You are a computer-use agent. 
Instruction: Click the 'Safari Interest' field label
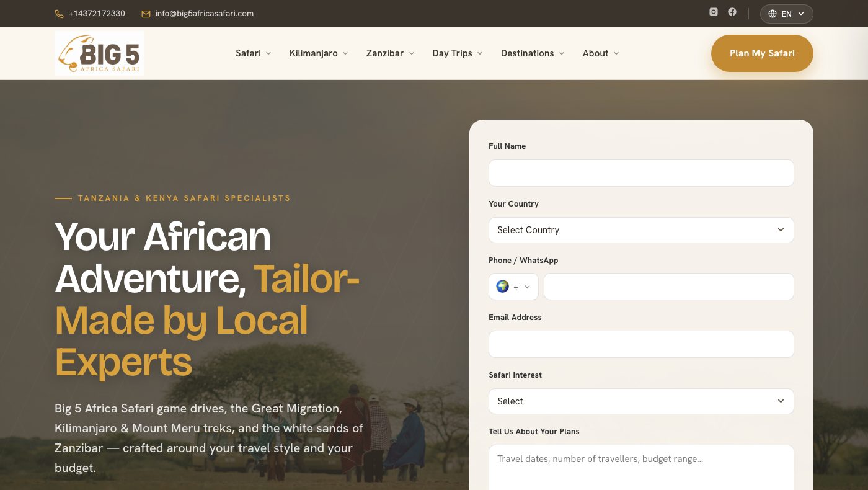(x=515, y=375)
